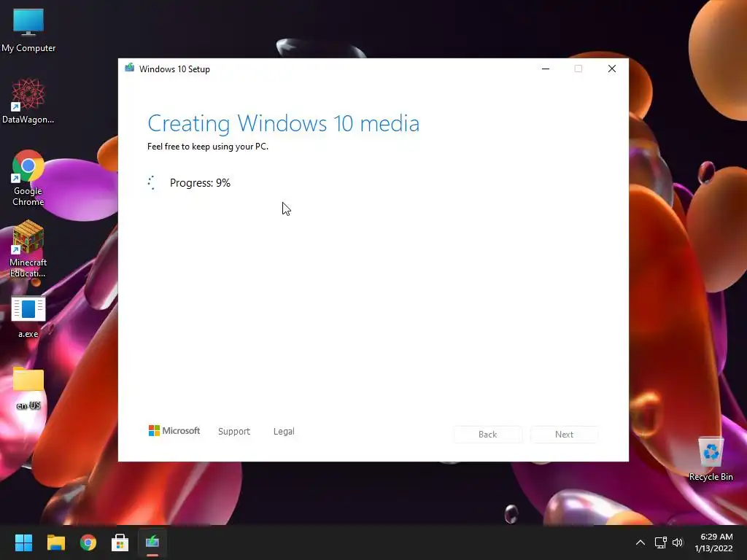
Task: Show hidden system tray icons
Action: (x=640, y=542)
